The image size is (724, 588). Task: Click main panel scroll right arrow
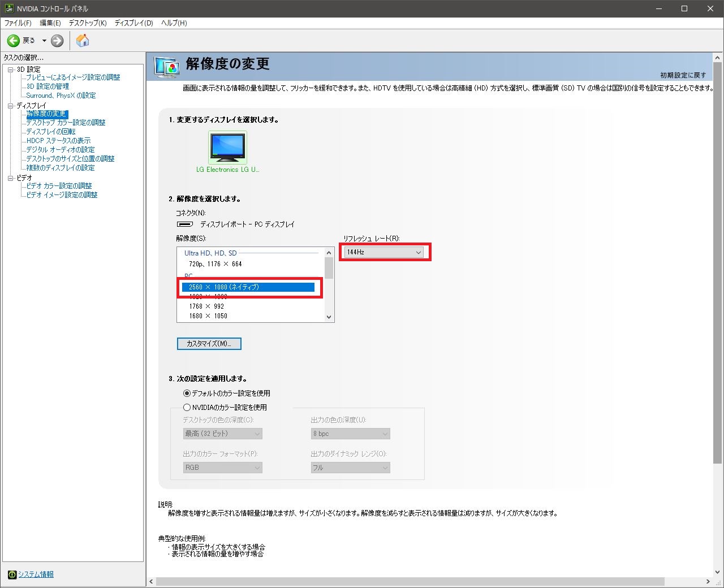coord(708,581)
